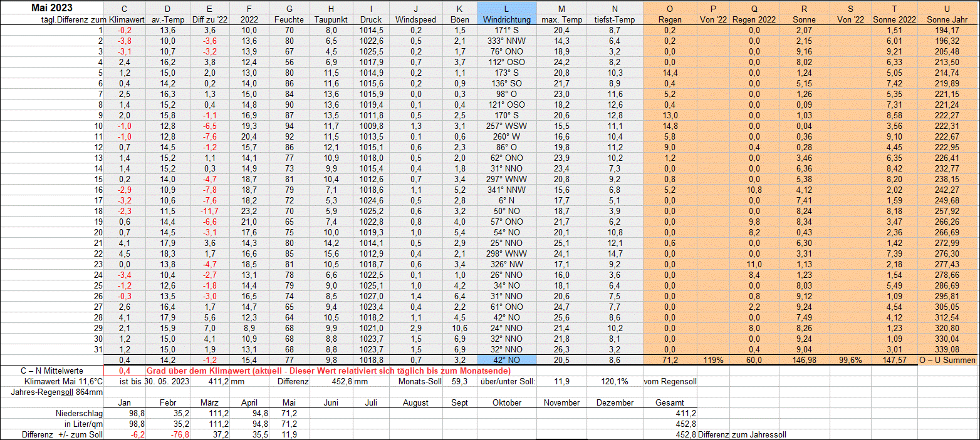Select the blue highlighted '42° NO' average cell
The width and height of the screenshot is (980, 440).
[506, 360]
